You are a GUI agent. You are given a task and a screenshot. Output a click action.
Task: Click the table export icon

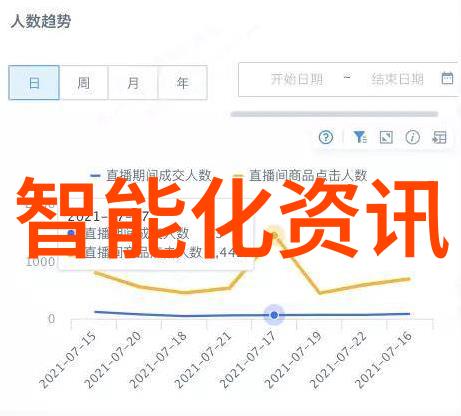coord(439,137)
